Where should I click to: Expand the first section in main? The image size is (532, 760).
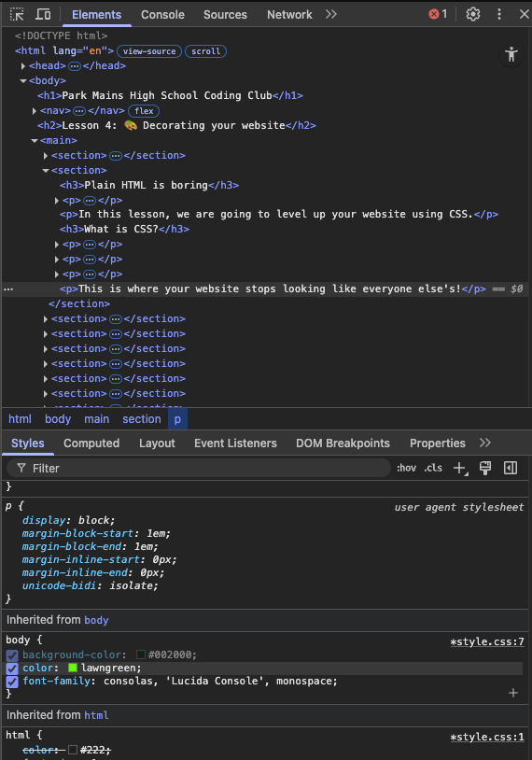(46, 156)
